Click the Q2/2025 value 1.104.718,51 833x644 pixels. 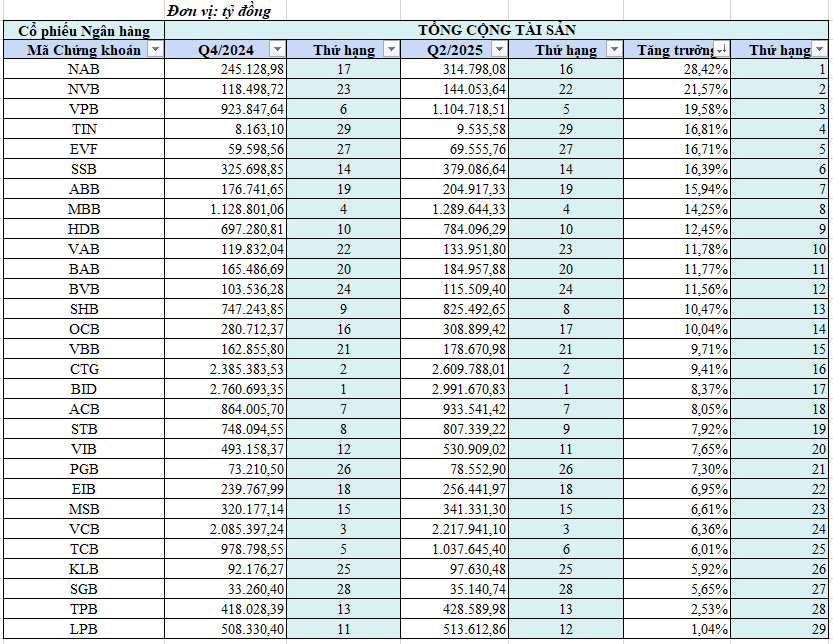click(454, 109)
